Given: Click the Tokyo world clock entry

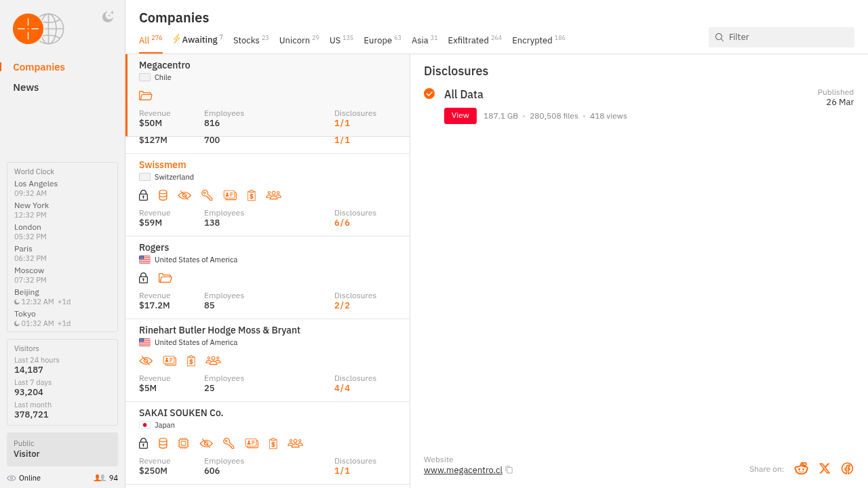Looking at the screenshot, I should [x=43, y=319].
